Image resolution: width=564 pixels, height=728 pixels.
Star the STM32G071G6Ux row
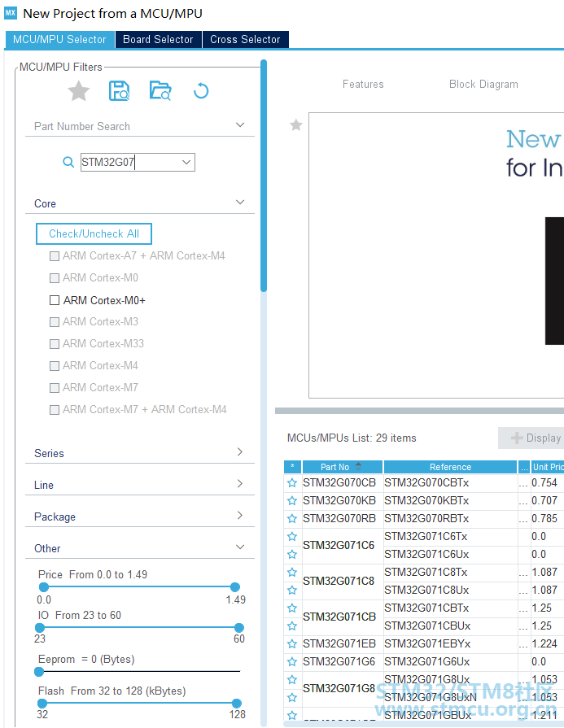pos(291,661)
